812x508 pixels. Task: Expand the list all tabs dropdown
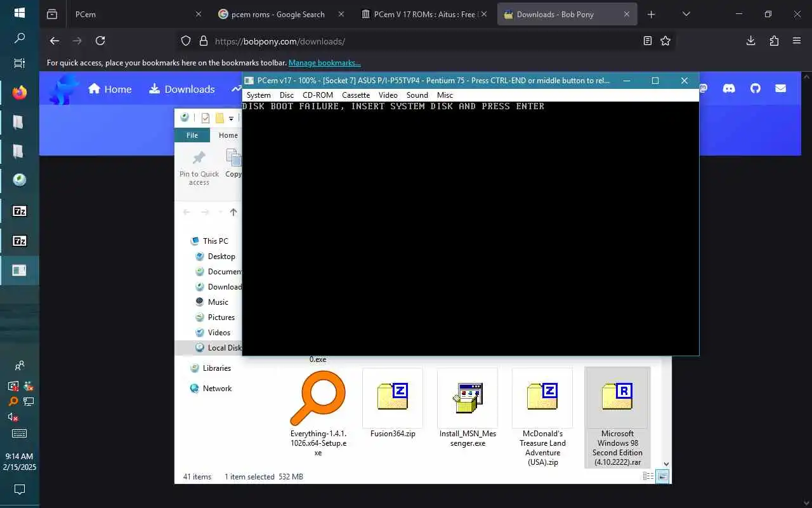[x=686, y=14]
